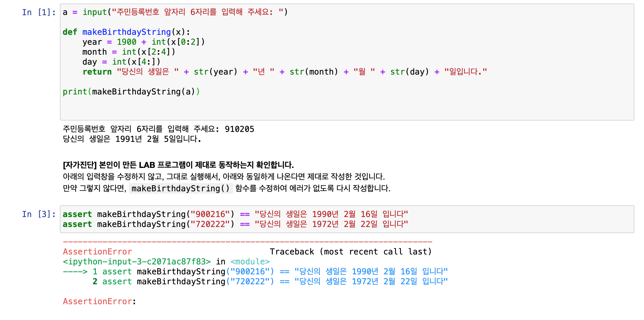Click the second assert line with "720222" in cell 3

(235, 224)
